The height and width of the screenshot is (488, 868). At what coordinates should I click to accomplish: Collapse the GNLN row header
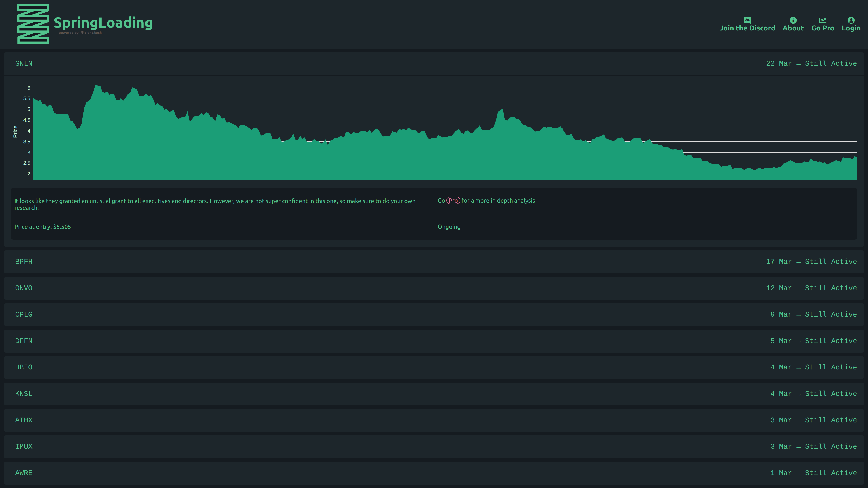click(x=434, y=64)
